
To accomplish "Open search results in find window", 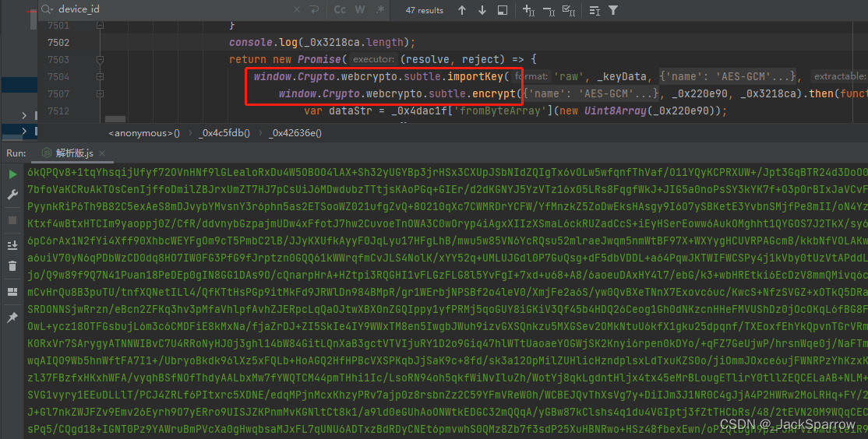I will [x=503, y=10].
